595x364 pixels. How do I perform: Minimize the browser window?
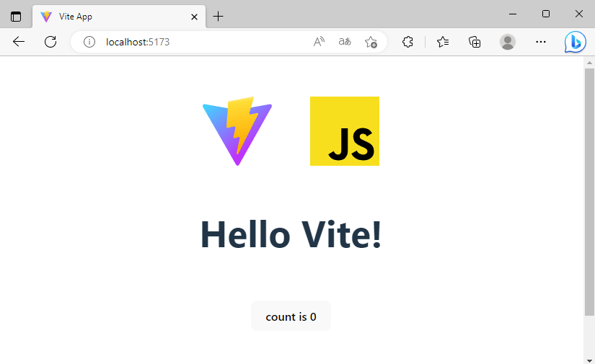click(x=513, y=14)
